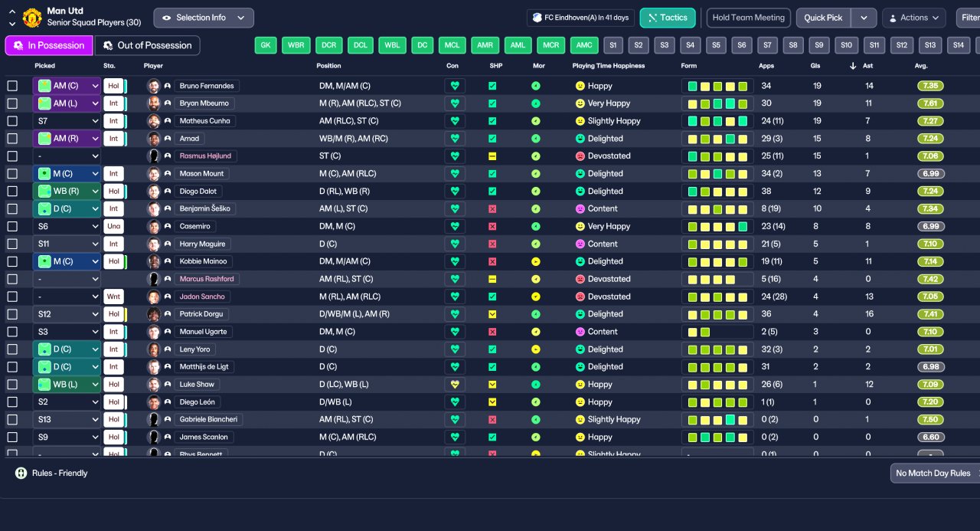Image resolution: width=980 pixels, height=531 pixels.
Task: Click the Harry Maguire condition heart icon
Action: tap(455, 244)
